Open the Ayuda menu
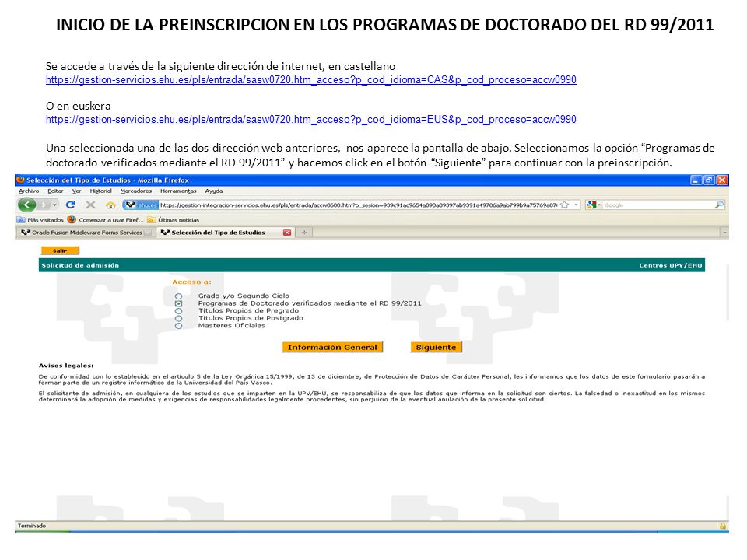The height and width of the screenshot is (560, 747). click(214, 191)
